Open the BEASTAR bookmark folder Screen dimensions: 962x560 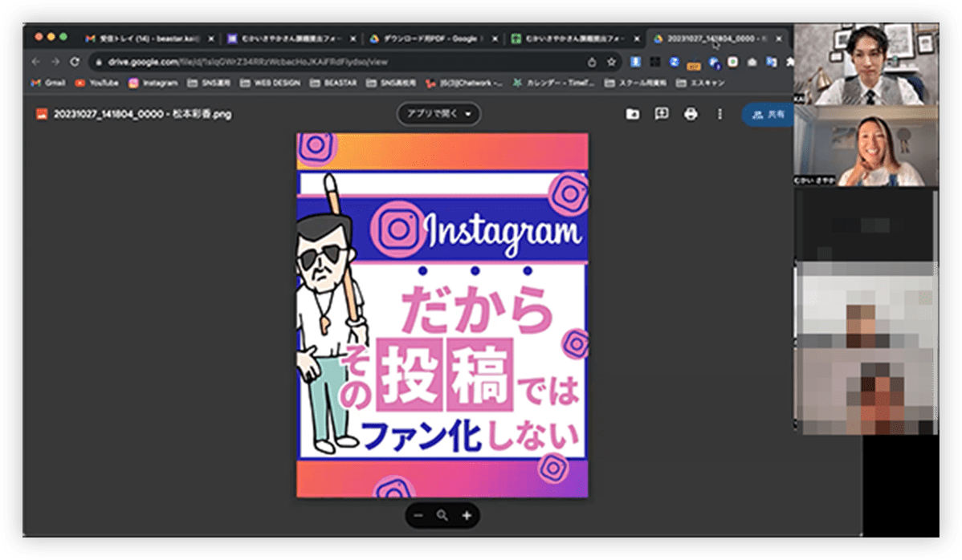tap(336, 83)
